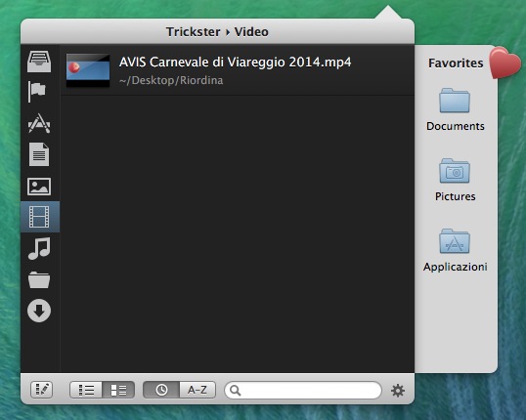Select the AVIS Carnevale di Viareggio 2014.mp4 file
This screenshot has height=420, width=526.
pos(238,70)
